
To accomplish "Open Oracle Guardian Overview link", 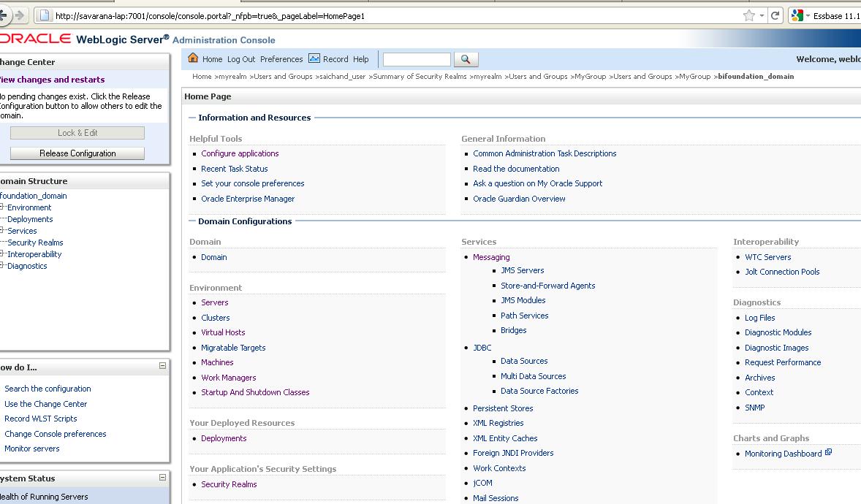I will (519, 199).
